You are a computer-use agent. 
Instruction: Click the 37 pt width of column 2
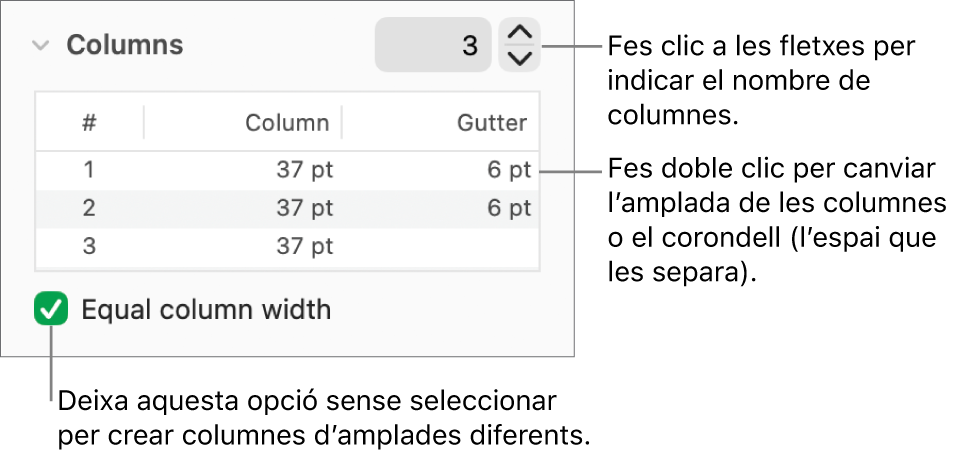pyautogui.click(x=304, y=208)
